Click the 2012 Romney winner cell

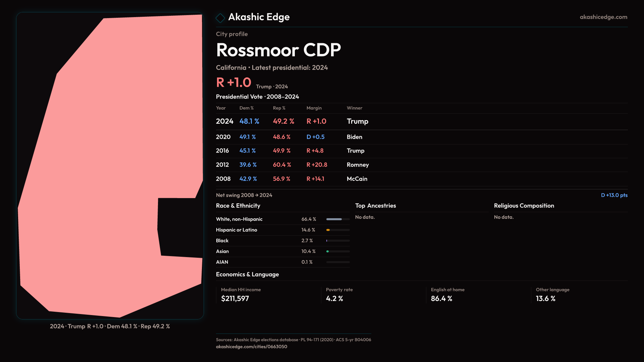point(358,165)
